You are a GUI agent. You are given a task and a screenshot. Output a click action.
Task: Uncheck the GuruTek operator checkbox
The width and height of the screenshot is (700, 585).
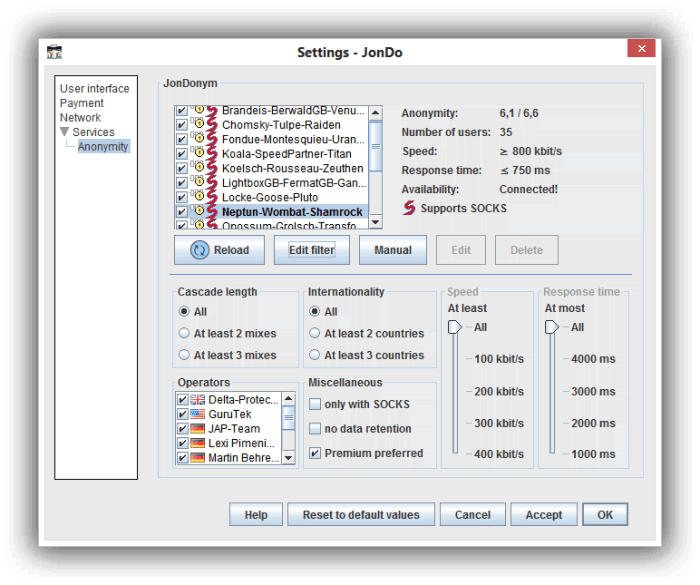pyautogui.click(x=183, y=414)
